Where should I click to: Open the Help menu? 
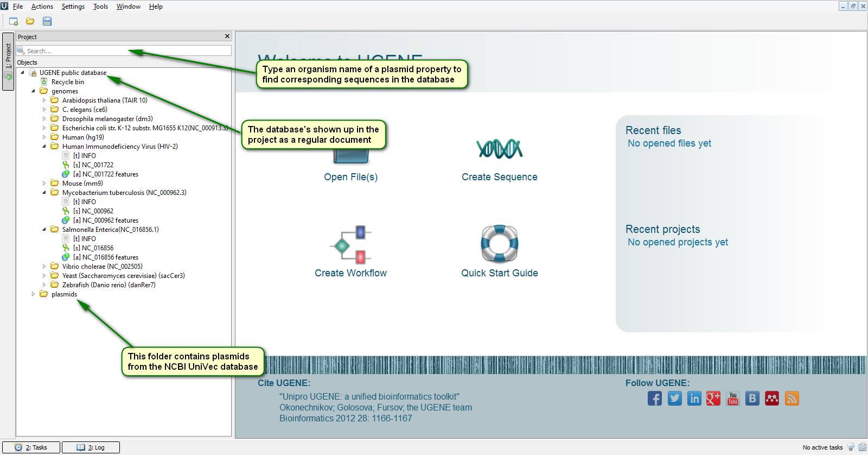point(156,7)
